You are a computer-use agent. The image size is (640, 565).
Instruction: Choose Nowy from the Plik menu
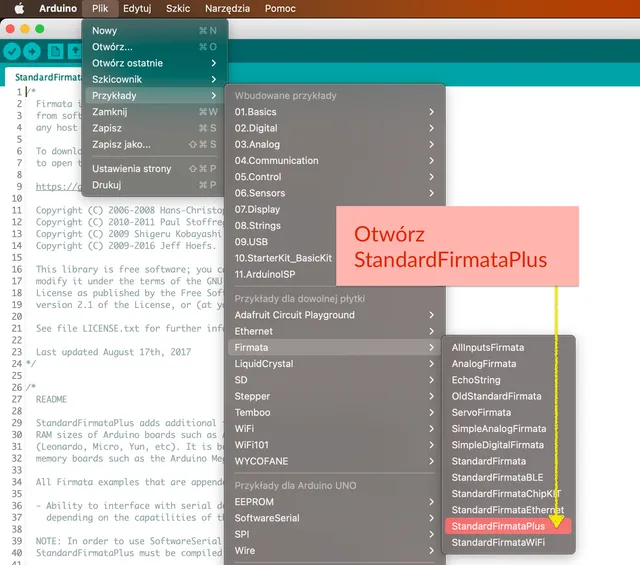pos(154,31)
